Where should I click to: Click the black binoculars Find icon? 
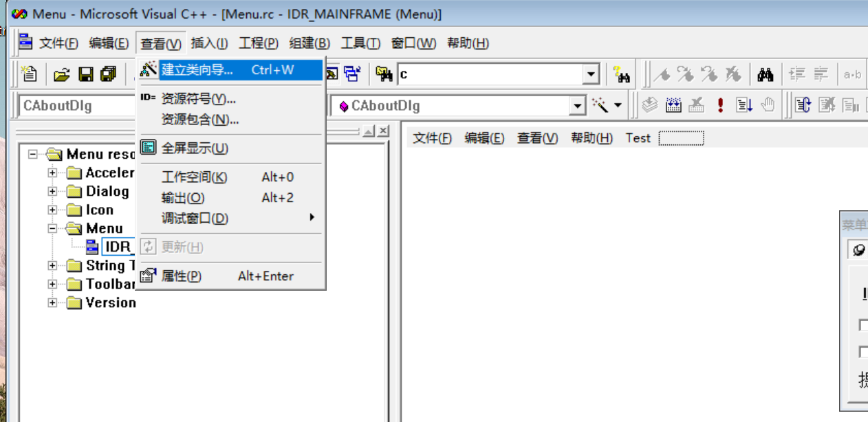click(x=766, y=74)
